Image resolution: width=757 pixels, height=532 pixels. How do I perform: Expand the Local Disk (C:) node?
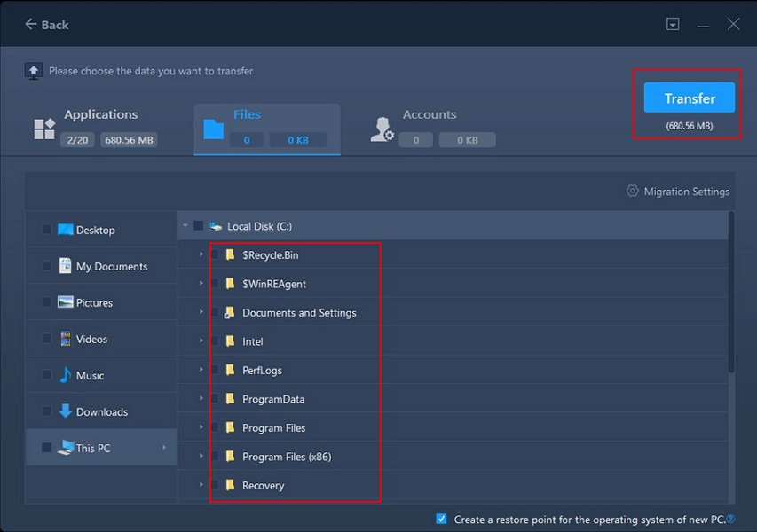(x=185, y=225)
